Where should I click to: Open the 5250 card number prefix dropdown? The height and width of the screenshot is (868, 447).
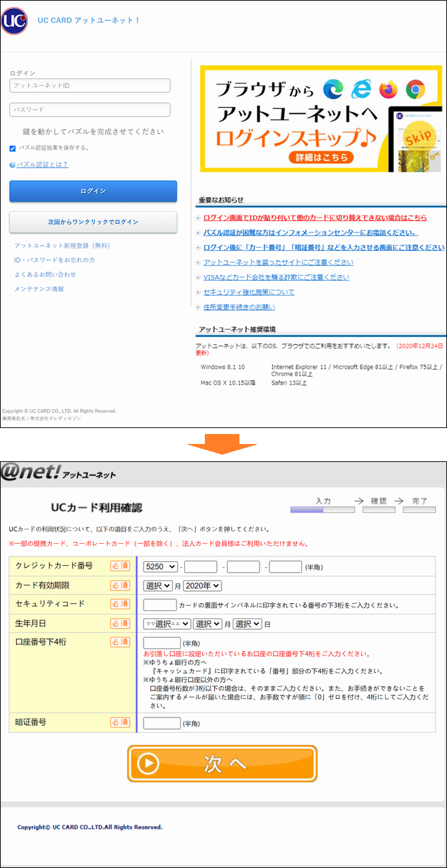coord(160,566)
